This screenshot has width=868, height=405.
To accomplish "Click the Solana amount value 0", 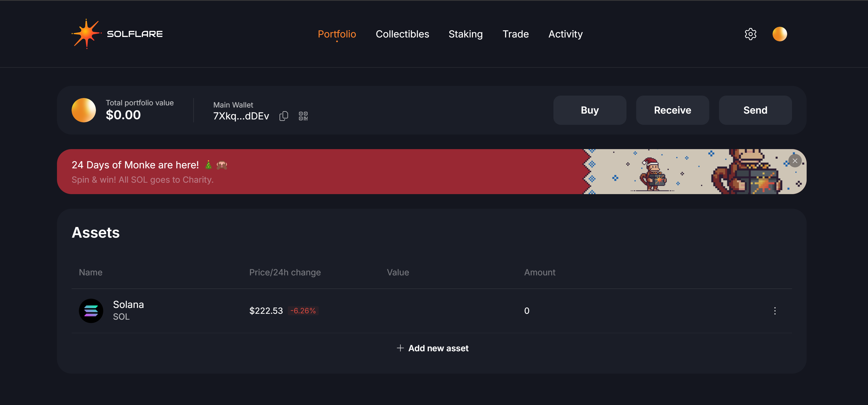I will click(526, 311).
